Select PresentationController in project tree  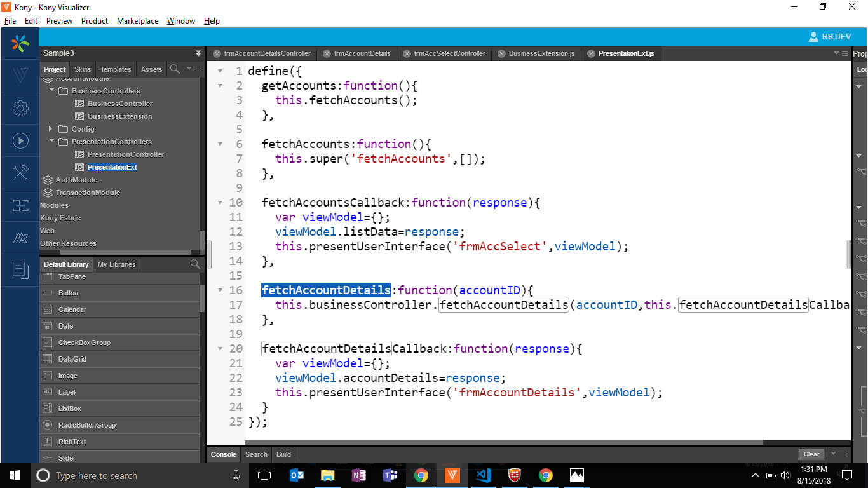[x=125, y=154]
